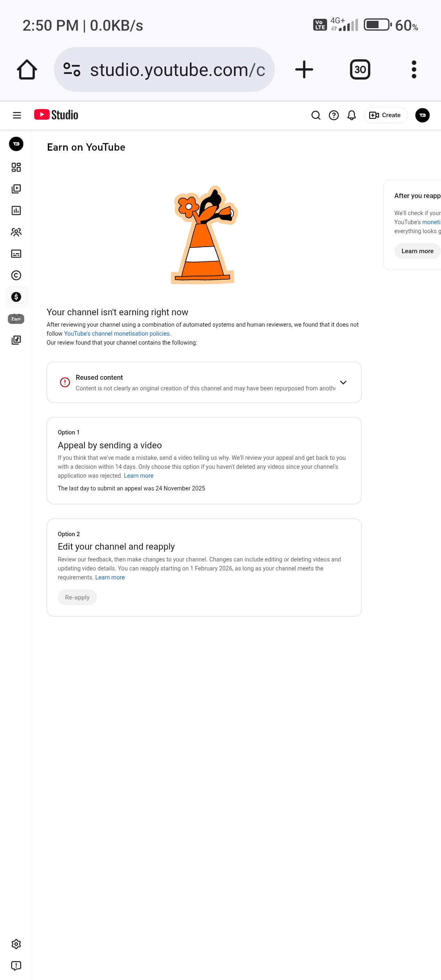Open the browser three-dot overflow menu
The image size is (441, 980).
414,70
